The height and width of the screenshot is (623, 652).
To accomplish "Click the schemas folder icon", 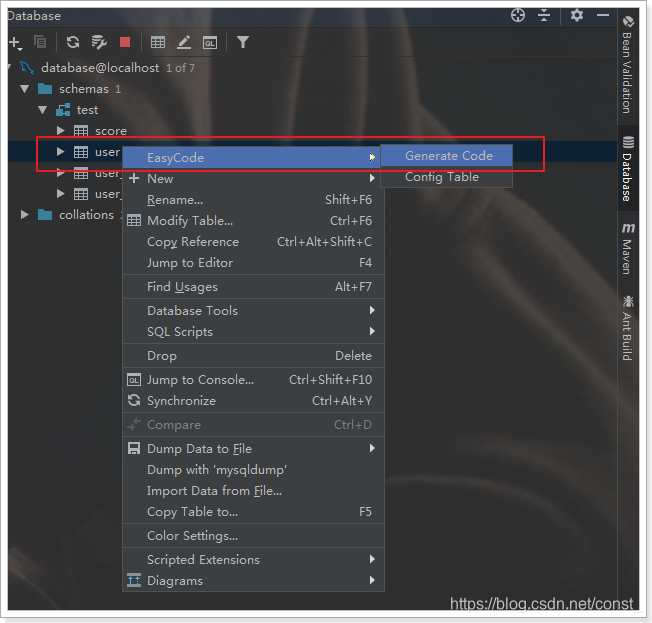I will pyautogui.click(x=45, y=89).
